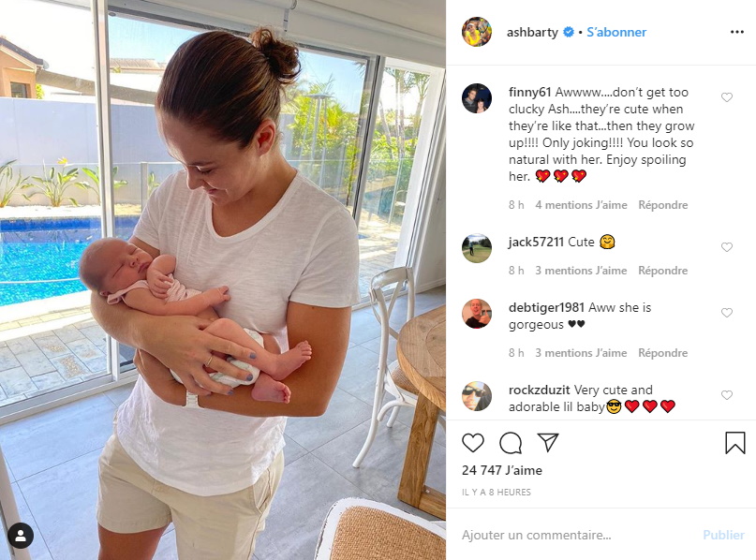Share post via paper plane icon

548,442
